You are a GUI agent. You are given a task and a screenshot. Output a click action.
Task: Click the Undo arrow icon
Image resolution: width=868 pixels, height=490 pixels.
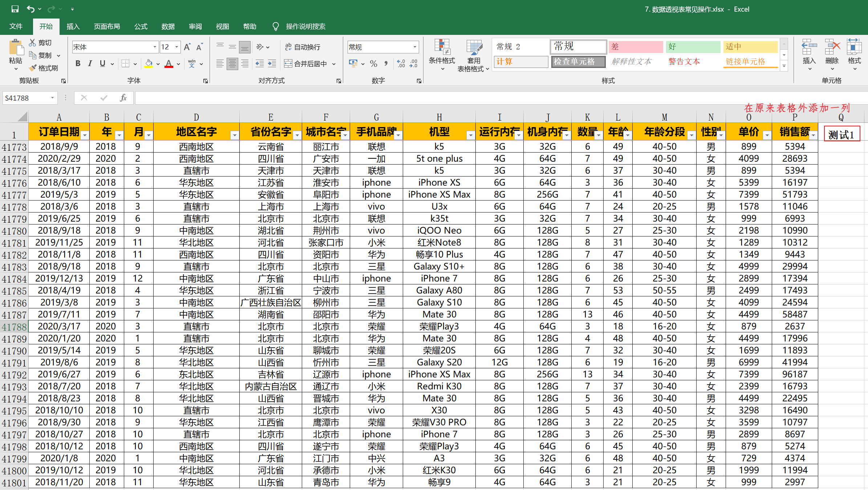pos(31,9)
